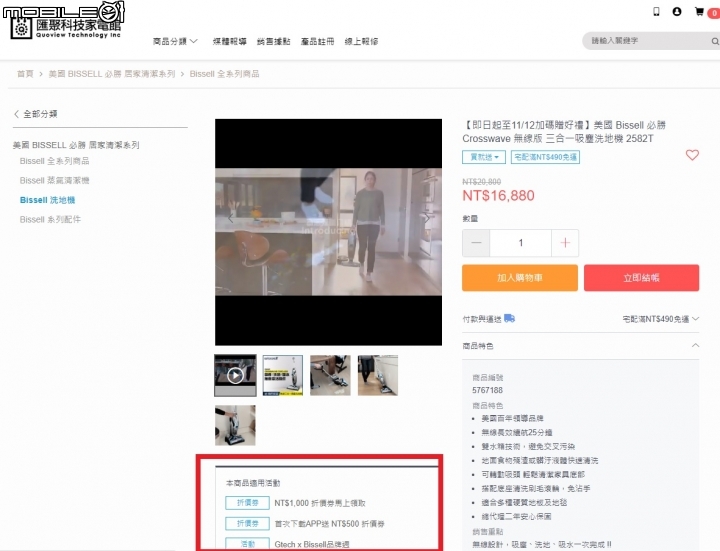Viewport: 720px width, 551px height.
Task: Click the main product video area
Action: (x=328, y=232)
